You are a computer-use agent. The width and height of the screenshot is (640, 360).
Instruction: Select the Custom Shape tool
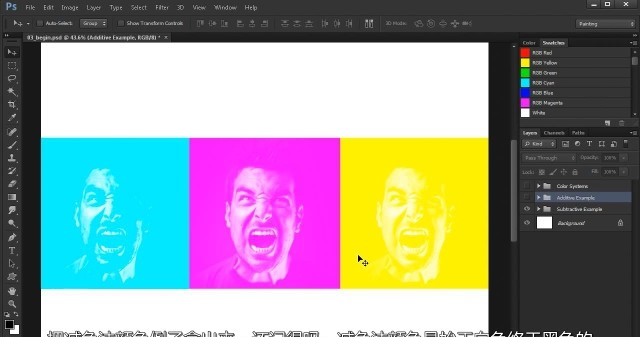[x=12, y=277]
